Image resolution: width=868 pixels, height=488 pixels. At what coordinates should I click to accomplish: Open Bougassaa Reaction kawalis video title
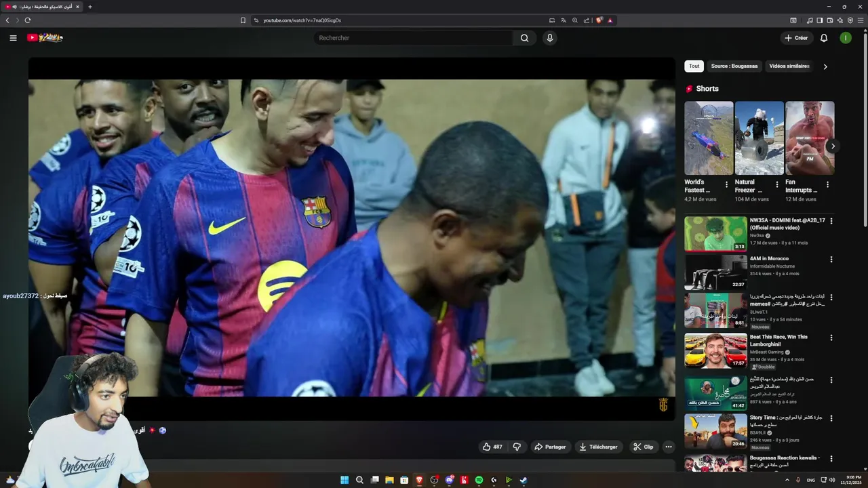[x=785, y=461]
